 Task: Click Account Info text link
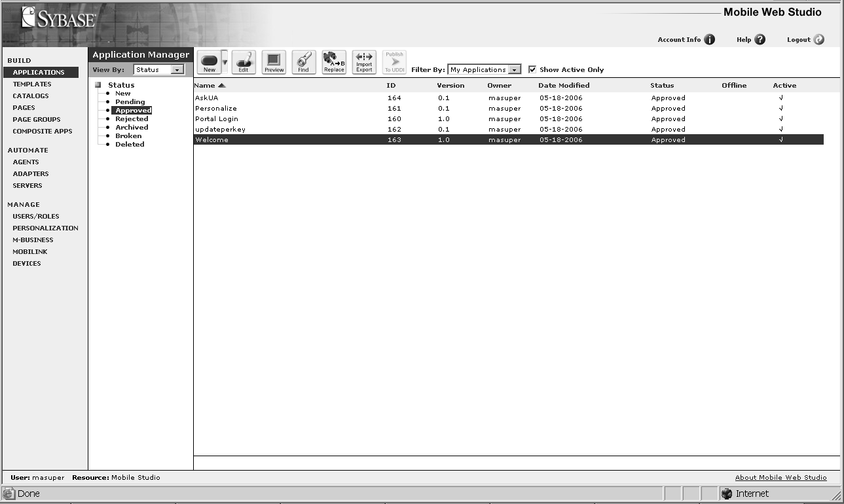(x=679, y=40)
